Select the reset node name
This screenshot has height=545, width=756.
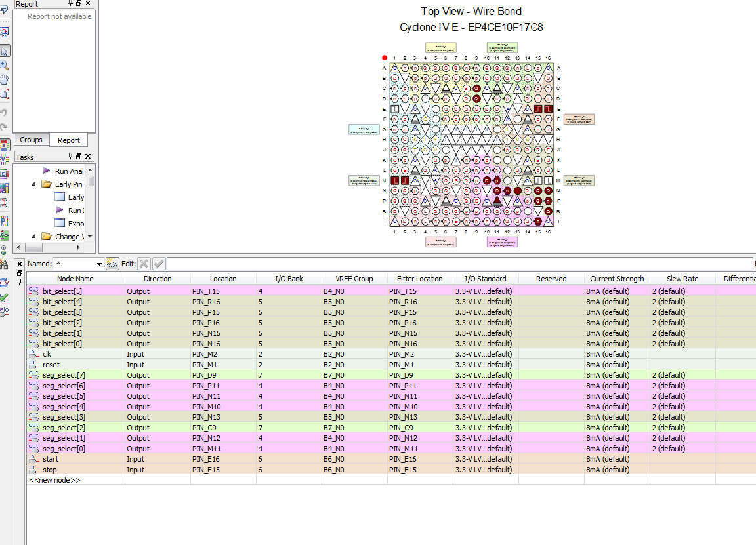51,365
